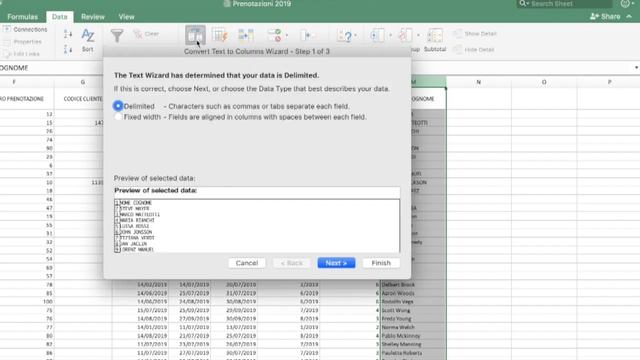The width and height of the screenshot is (640, 360).
Task: Open the What-If Analysis dropdown arrow
Action: (x=356, y=35)
